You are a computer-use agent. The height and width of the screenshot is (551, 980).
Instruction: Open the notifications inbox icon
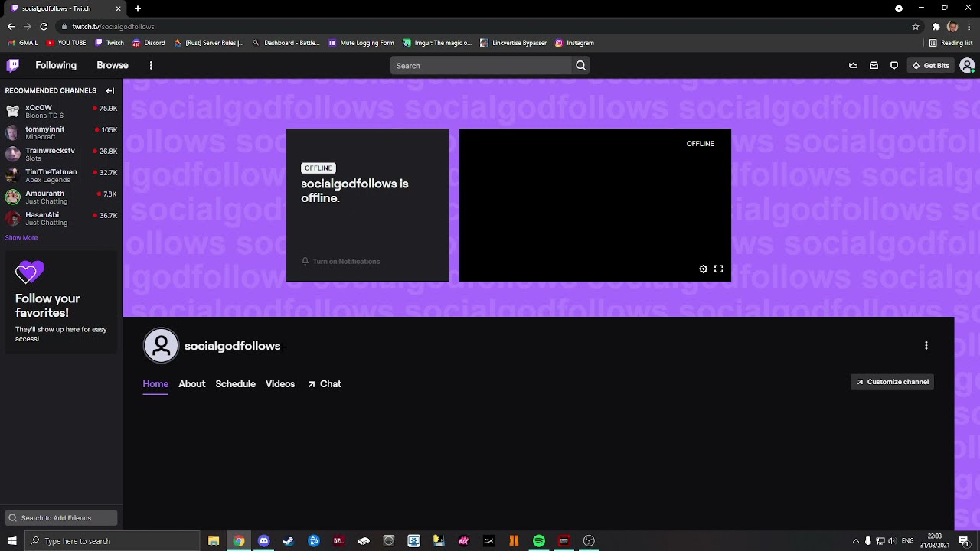pyautogui.click(x=874, y=66)
